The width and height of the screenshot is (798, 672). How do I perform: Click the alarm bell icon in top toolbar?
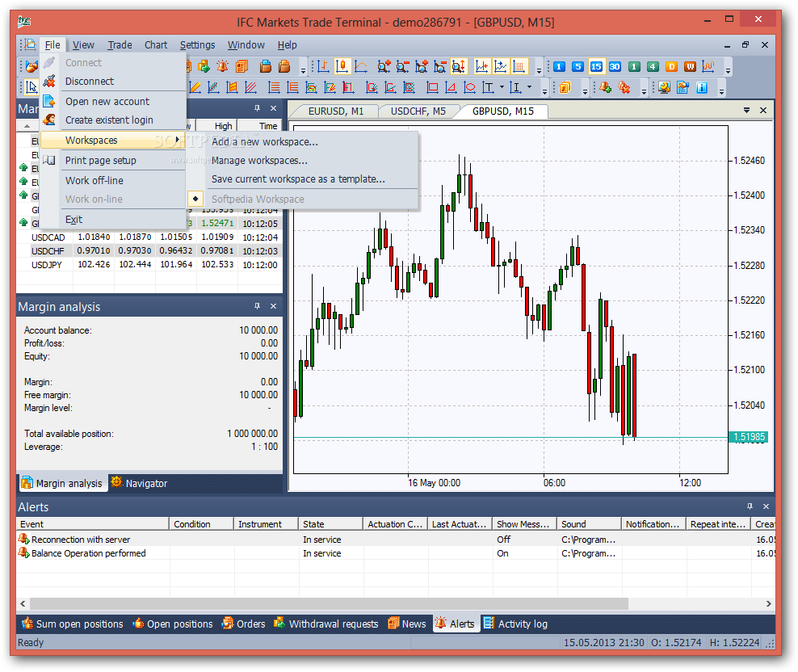pos(222,66)
